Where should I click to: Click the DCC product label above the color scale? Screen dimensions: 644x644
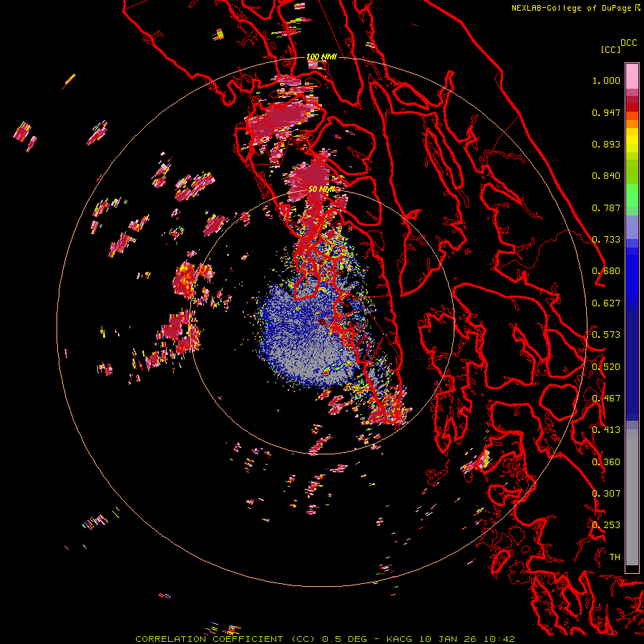click(628, 43)
